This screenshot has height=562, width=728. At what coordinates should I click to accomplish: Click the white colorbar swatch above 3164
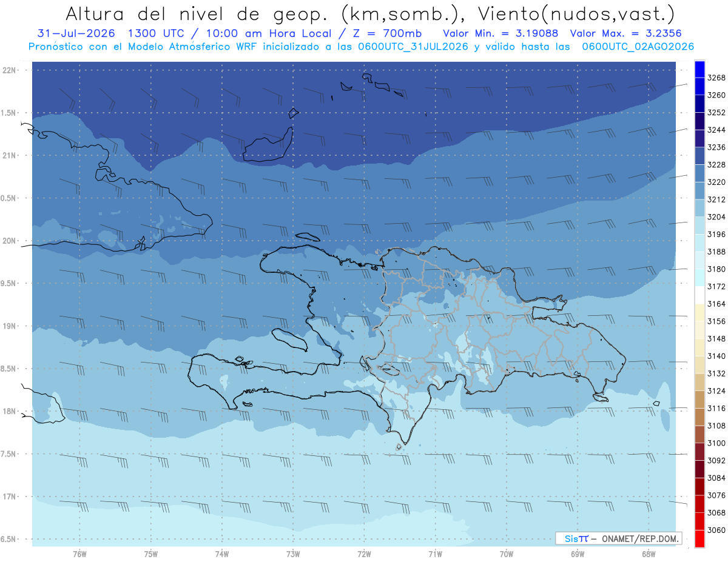pyautogui.click(x=699, y=295)
